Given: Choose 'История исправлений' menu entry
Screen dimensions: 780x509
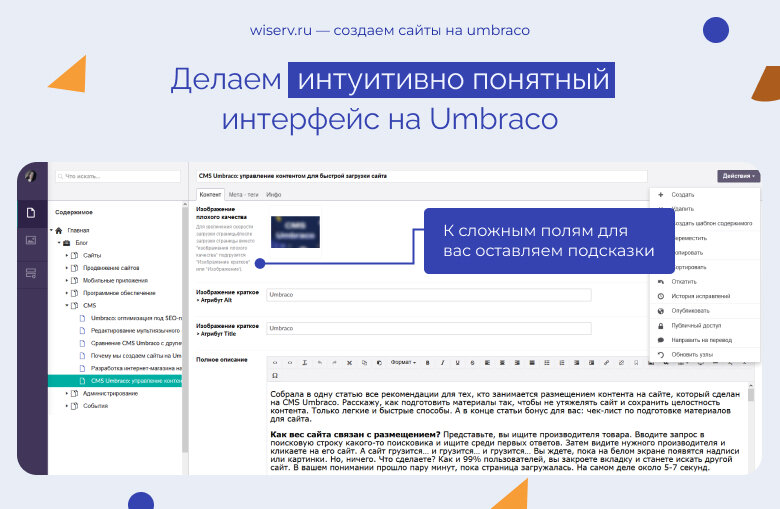Looking at the screenshot, I should click(x=705, y=296).
